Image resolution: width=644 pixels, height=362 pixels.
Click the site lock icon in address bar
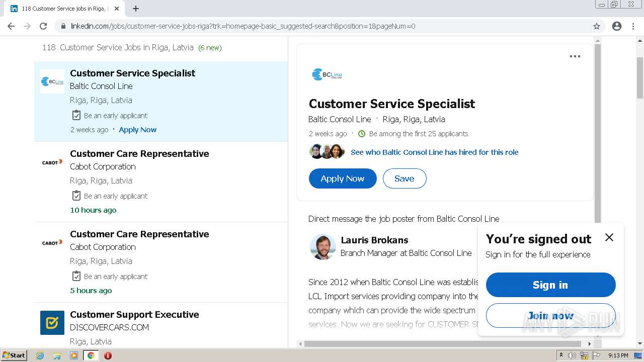63,26
